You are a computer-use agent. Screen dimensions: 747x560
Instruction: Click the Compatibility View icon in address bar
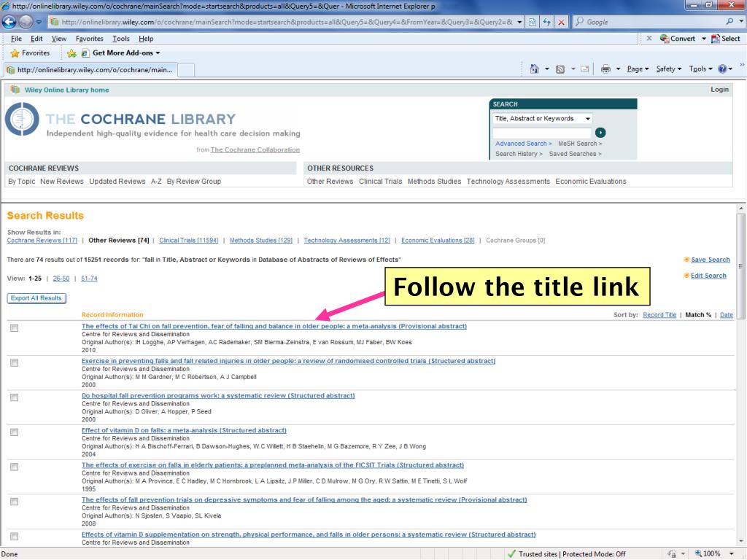click(532, 22)
